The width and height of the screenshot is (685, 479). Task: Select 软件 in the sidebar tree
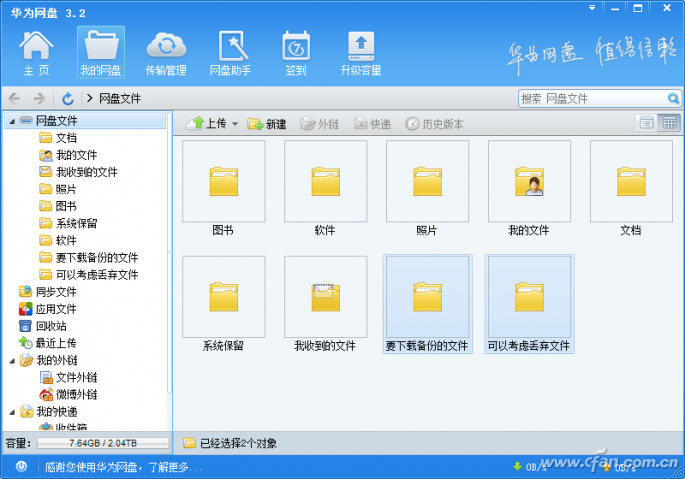[58, 240]
